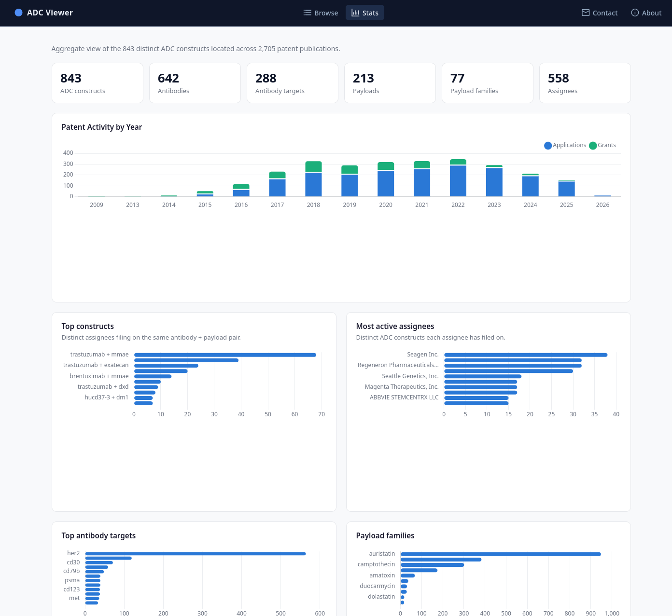
Task: Click the cd79b target label
Action: [x=71, y=571]
